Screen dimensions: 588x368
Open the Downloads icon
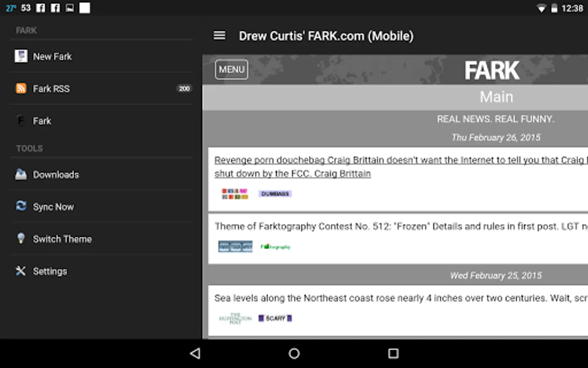point(21,174)
